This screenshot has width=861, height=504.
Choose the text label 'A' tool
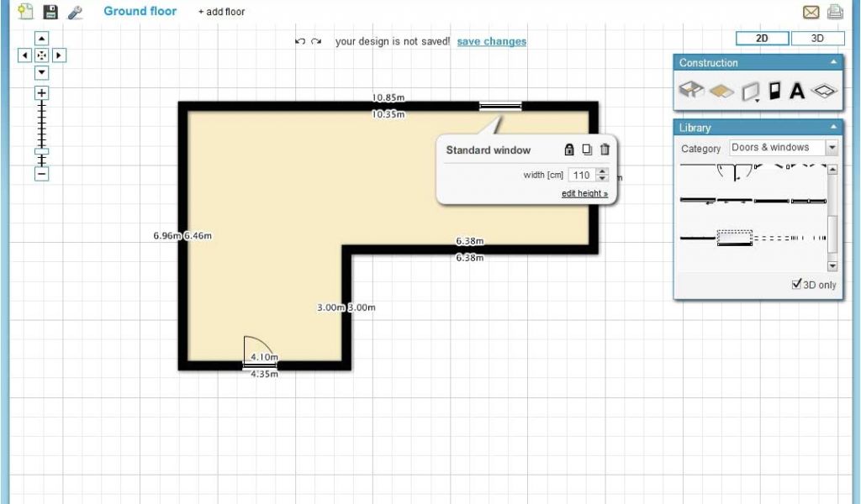(797, 92)
